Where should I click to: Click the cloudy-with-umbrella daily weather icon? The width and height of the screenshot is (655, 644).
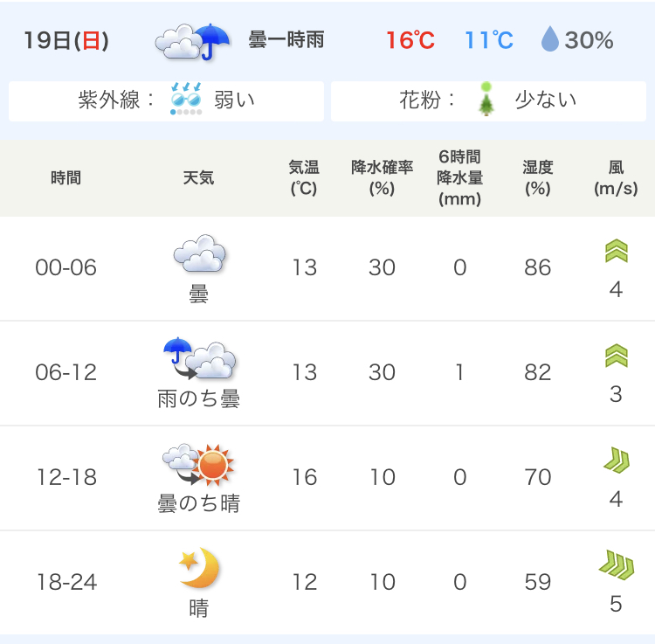pyautogui.click(x=192, y=41)
